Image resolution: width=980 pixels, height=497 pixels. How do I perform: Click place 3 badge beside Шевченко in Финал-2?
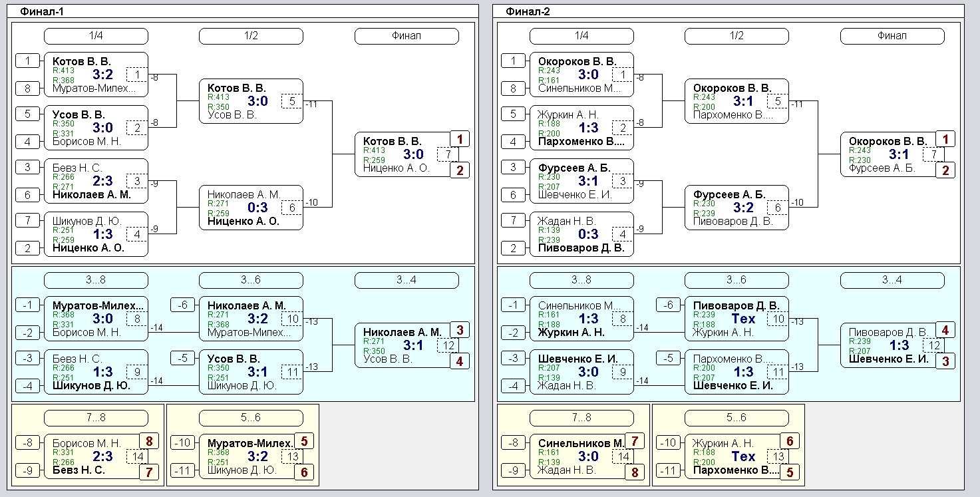[945, 361]
